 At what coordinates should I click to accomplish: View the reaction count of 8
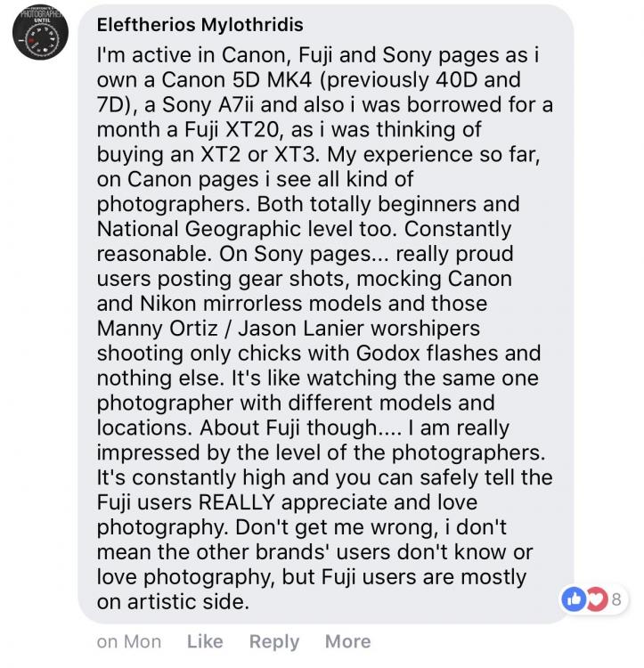[x=615, y=599]
